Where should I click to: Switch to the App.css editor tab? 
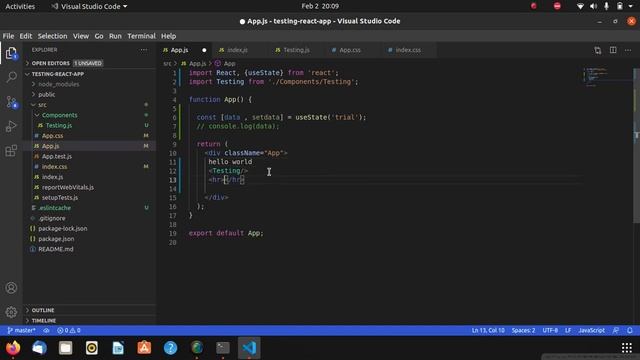(350, 50)
